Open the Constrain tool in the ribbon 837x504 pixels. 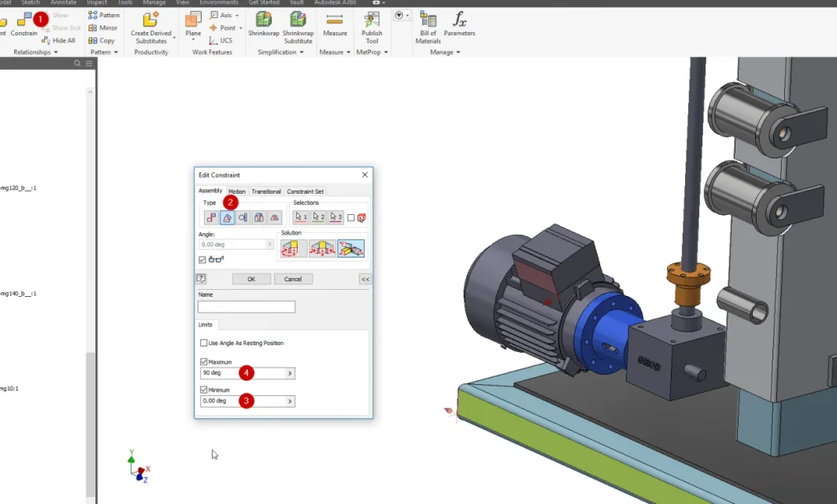pyautogui.click(x=24, y=24)
